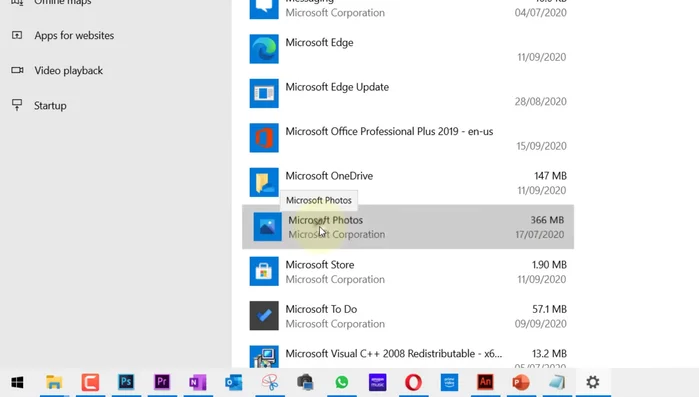The image size is (699, 397).
Task: Click the 04/07/2020 date of Messaging
Action: pyautogui.click(x=540, y=12)
